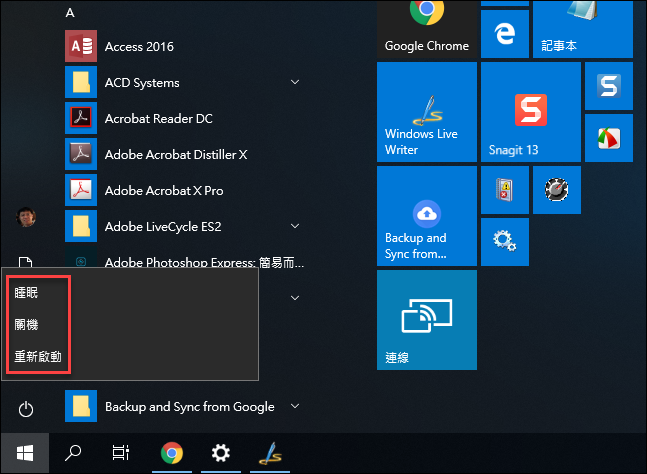The width and height of the screenshot is (647, 474).
Task: Open the 連線 Connect tile
Action: click(427, 320)
